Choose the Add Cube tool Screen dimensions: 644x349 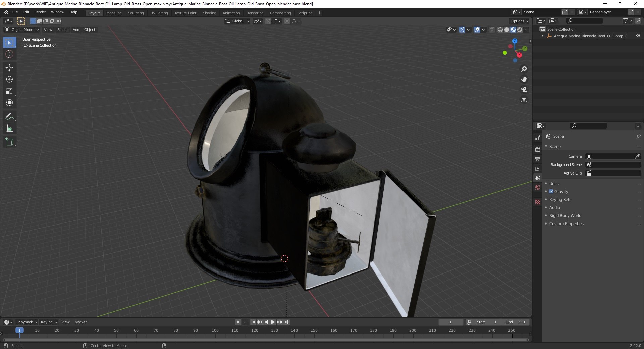tap(9, 142)
